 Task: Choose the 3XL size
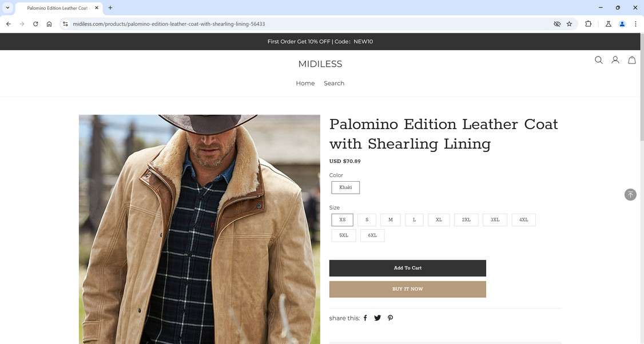click(x=495, y=220)
